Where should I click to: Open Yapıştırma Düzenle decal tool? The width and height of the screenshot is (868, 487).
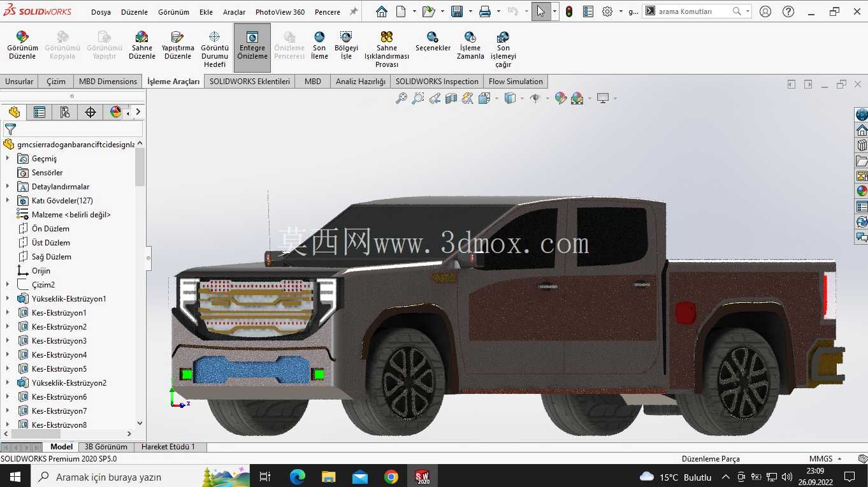[178, 45]
